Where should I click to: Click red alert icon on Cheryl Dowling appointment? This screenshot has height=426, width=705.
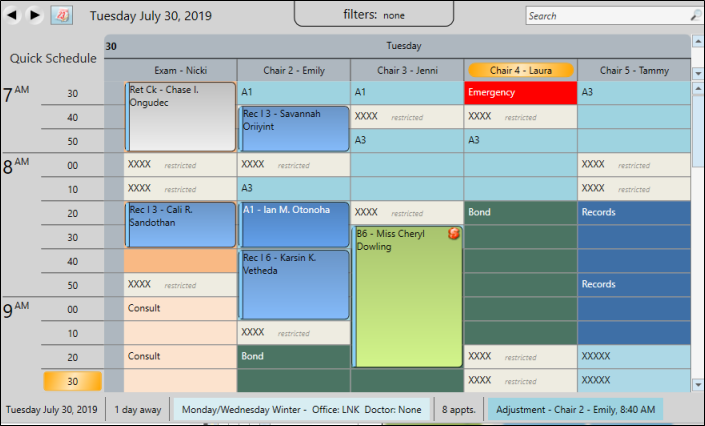point(454,234)
